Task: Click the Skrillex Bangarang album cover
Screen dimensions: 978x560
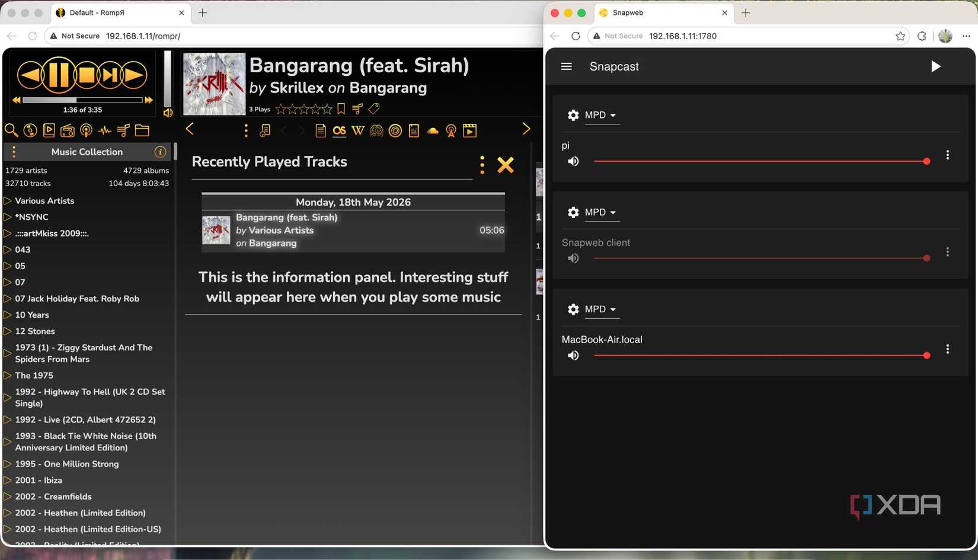Action: tap(214, 84)
